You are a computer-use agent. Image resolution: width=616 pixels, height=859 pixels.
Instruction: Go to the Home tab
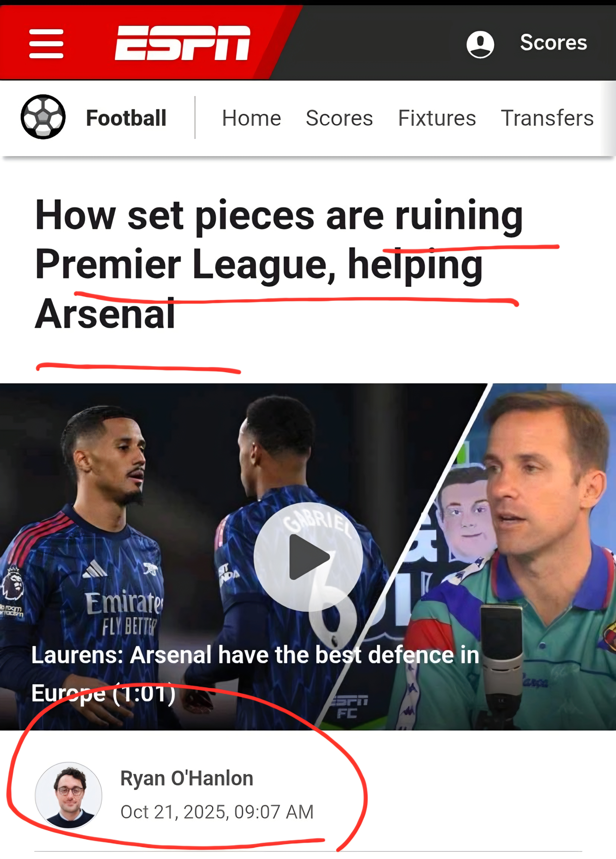pyautogui.click(x=251, y=118)
